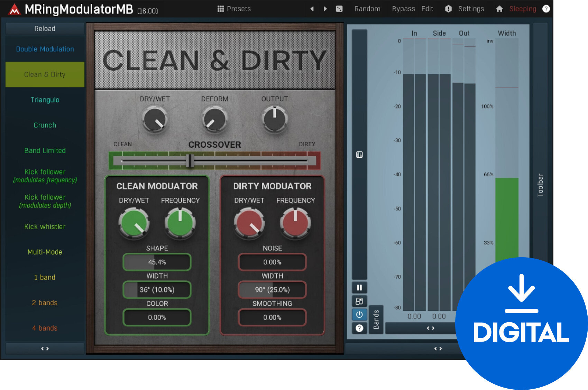Toggle the meter power button
Screen dimensions: 588x390
[x=359, y=315]
